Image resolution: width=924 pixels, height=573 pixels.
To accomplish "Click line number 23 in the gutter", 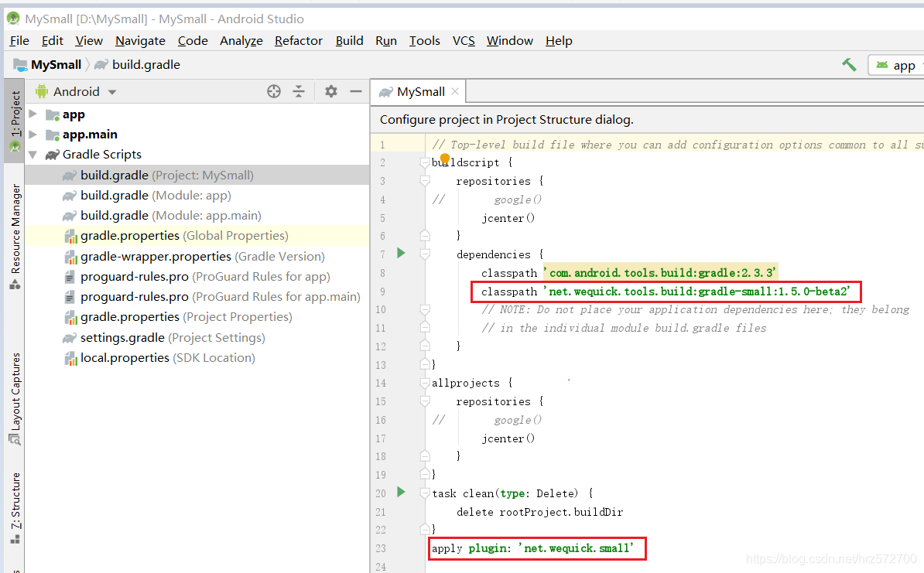I will [381, 548].
